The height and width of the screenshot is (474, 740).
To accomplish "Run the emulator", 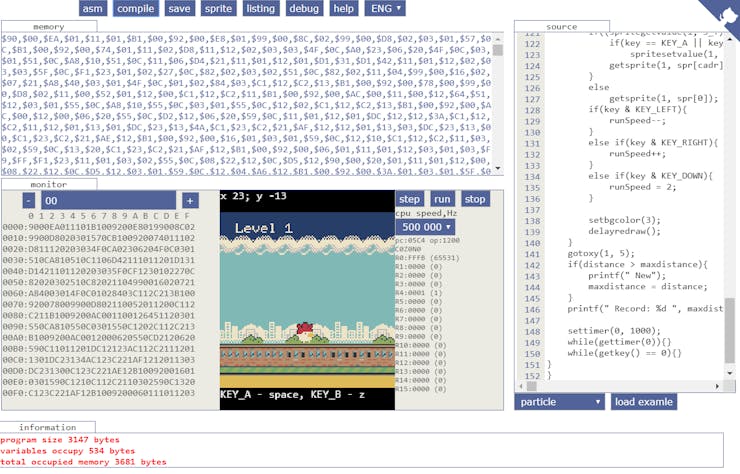I will coord(442,199).
